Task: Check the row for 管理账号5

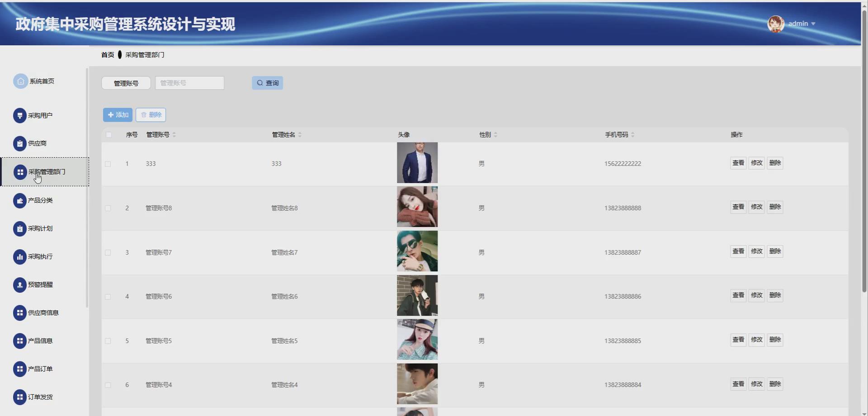Action: [x=108, y=341]
